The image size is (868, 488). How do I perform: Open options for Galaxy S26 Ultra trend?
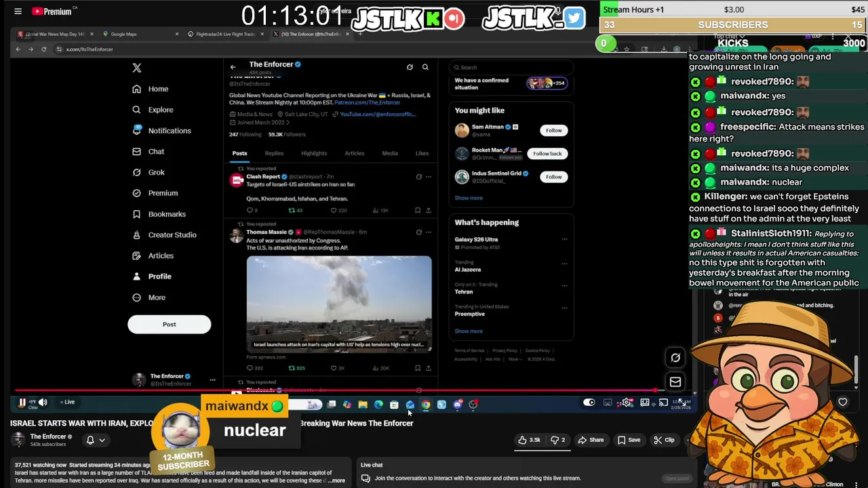(x=564, y=239)
